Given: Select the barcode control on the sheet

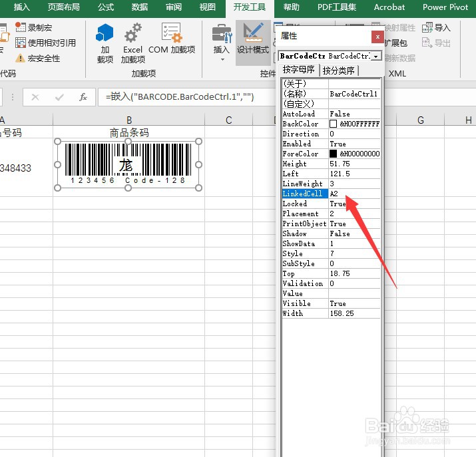Looking at the screenshot, I should click(128, 165).
